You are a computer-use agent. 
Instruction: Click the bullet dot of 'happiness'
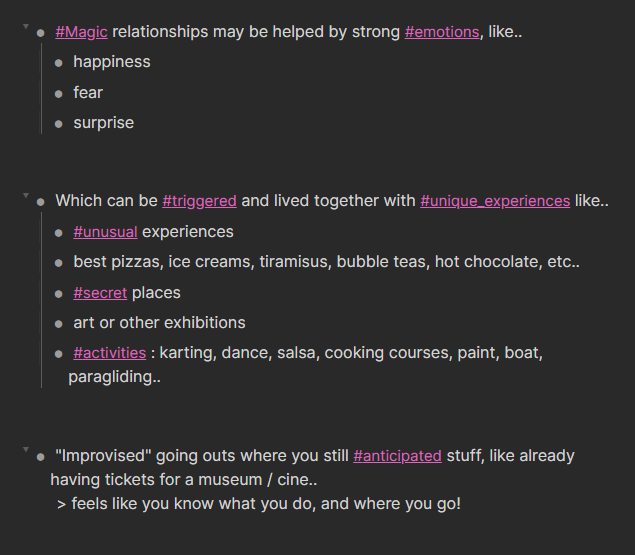[x=59, y=63]
